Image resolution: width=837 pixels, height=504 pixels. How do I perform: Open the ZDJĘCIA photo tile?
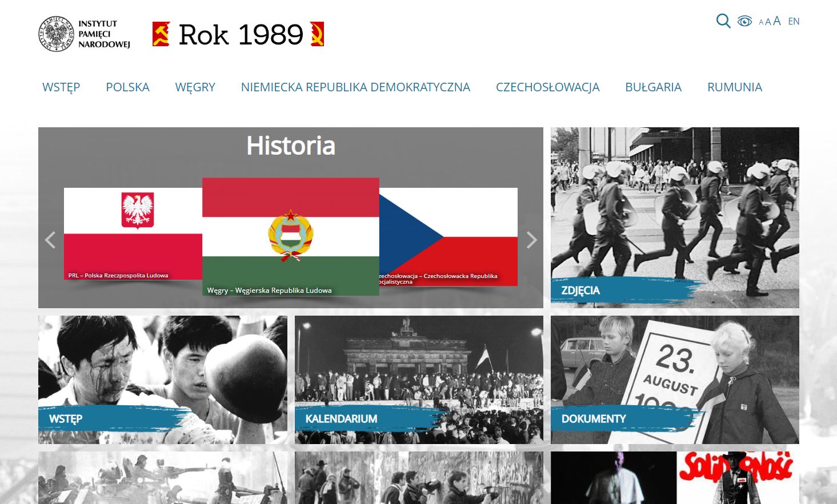[675, 217]
